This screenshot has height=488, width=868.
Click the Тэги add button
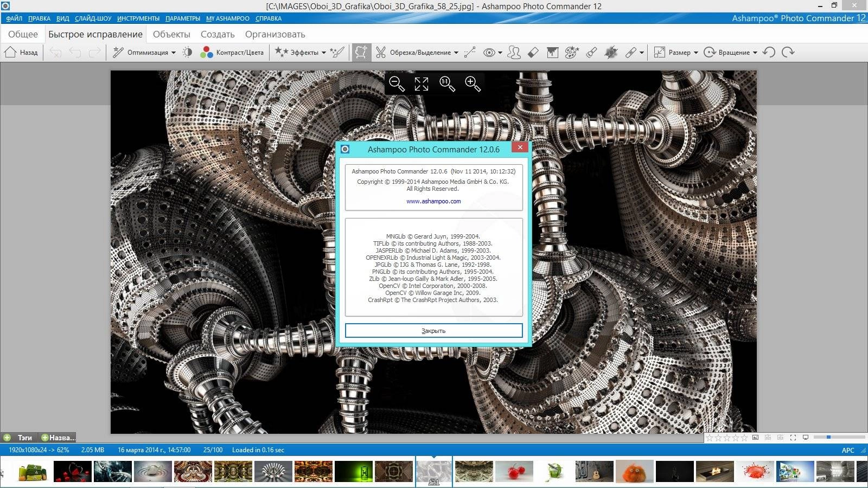tap(19, 438)
